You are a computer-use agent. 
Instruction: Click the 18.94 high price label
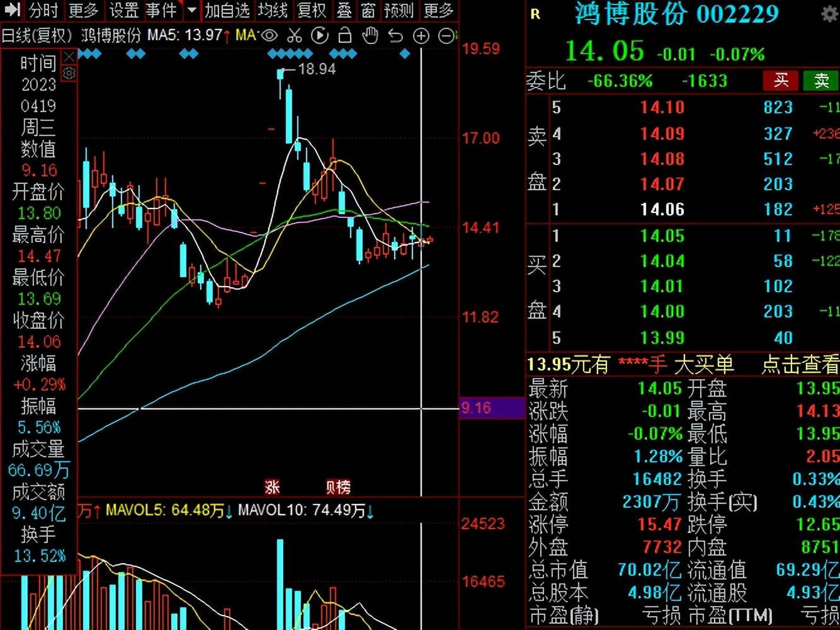coord(317,69)
